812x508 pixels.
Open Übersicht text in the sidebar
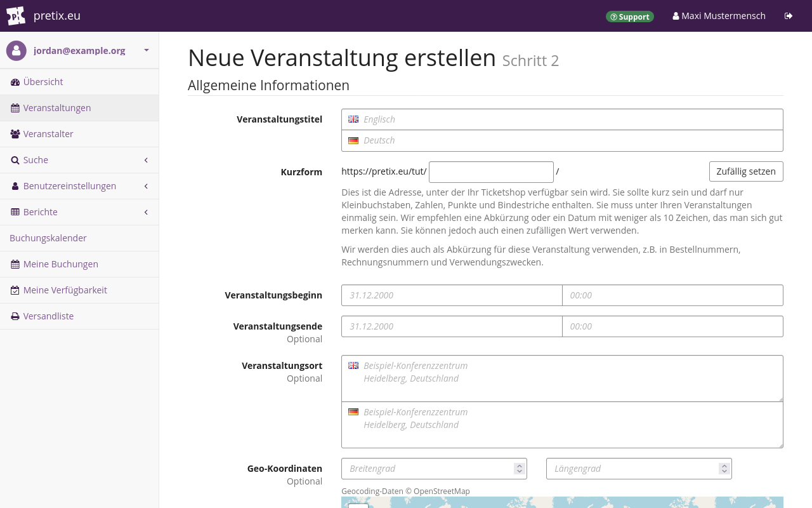tap(43, 82)
